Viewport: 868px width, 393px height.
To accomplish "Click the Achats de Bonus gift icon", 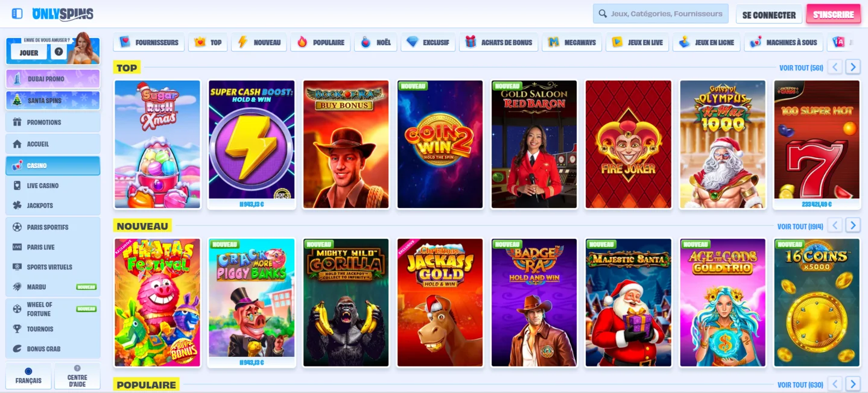I will click(470, 42).
